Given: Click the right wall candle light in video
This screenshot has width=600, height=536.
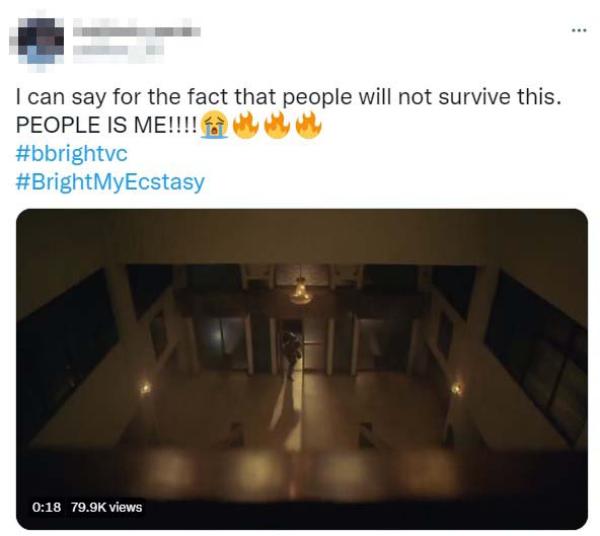Looking at the screenshot, I should [x=457, y=389].
